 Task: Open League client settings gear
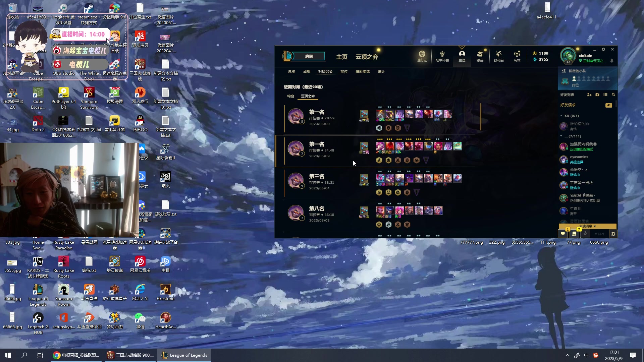(x=603, y=49)
